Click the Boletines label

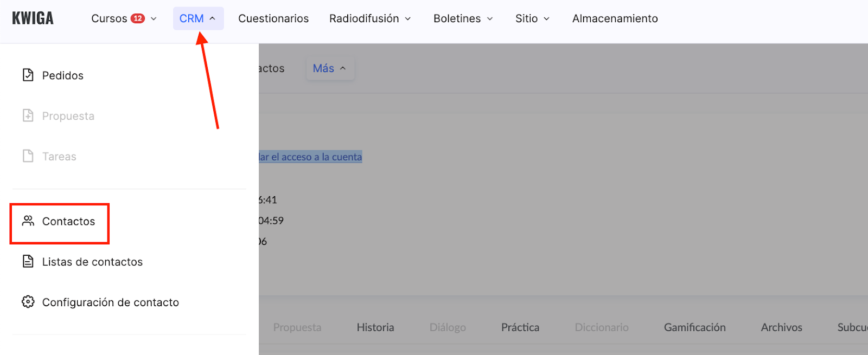pyautogui.click(x=457, y=18)
